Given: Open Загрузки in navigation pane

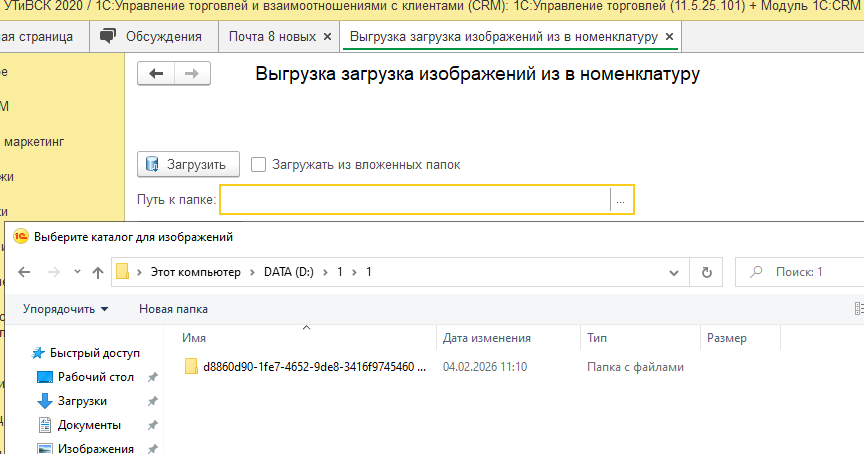Looking at the screenshot, I should [72, 401].
